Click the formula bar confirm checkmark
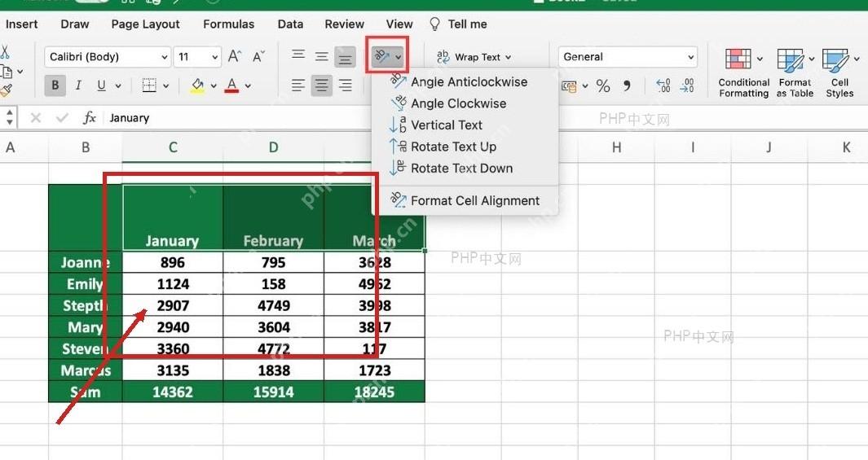868x460 pixels. pyautogui.click(x=62, y=118)
